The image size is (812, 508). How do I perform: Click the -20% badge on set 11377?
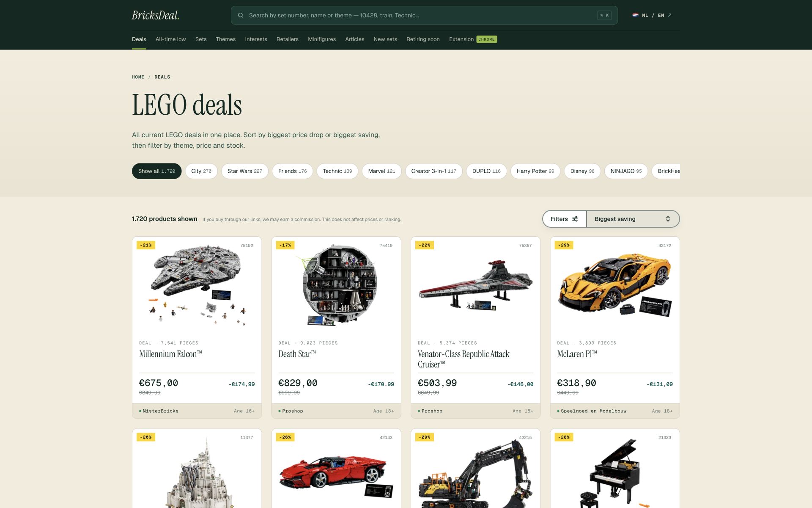click(x=146, y=437)
